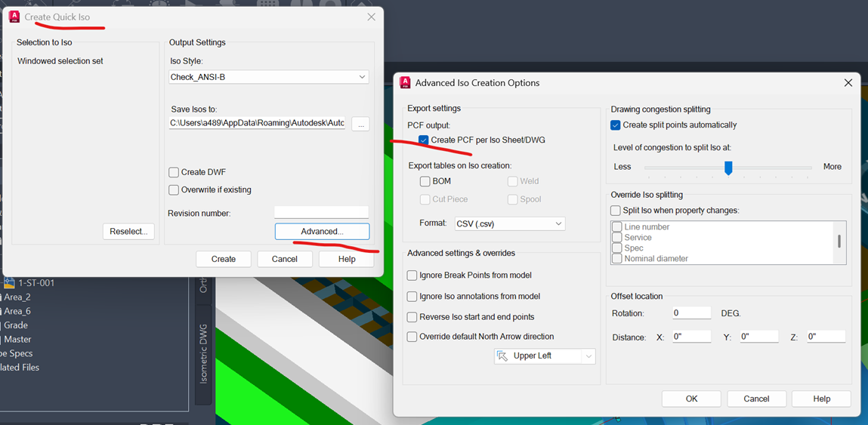
Task: Enable Overwrite if existing checkbox
Action: pyautogui.click(x=174, y=189)
